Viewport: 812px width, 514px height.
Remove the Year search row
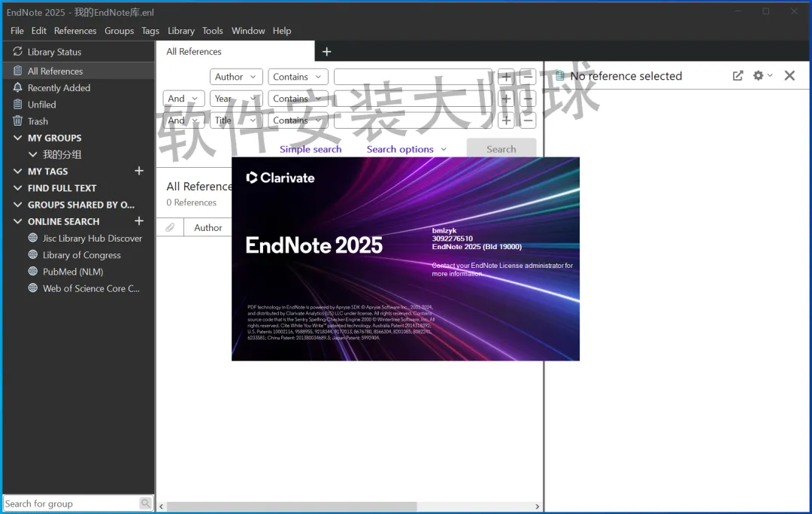pyautogui.click(x=528, y=99)
